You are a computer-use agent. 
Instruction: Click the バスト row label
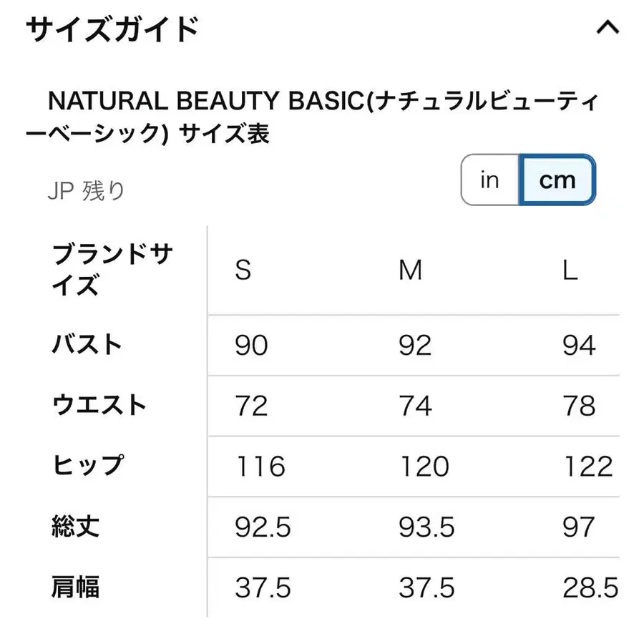tap(85, 344)
